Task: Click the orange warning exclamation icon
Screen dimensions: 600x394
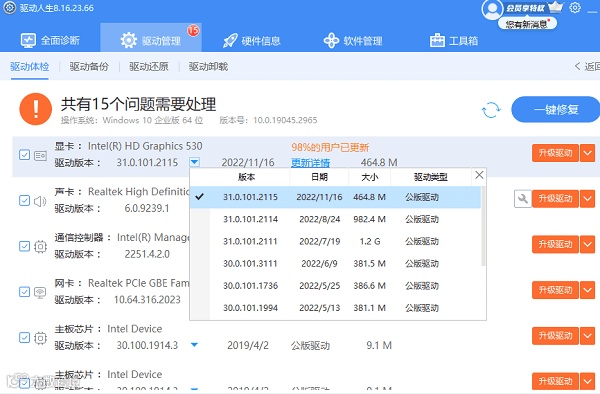Action: pos(36,109)
